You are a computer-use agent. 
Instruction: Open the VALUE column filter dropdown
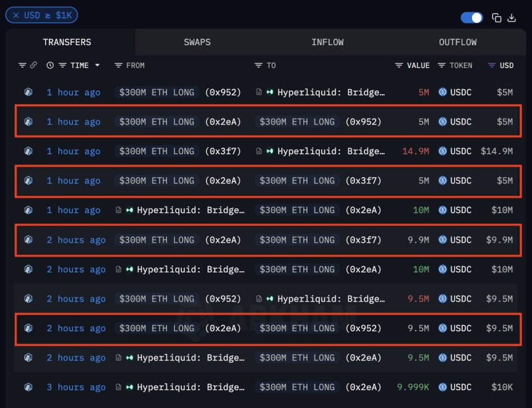[399, 65]
